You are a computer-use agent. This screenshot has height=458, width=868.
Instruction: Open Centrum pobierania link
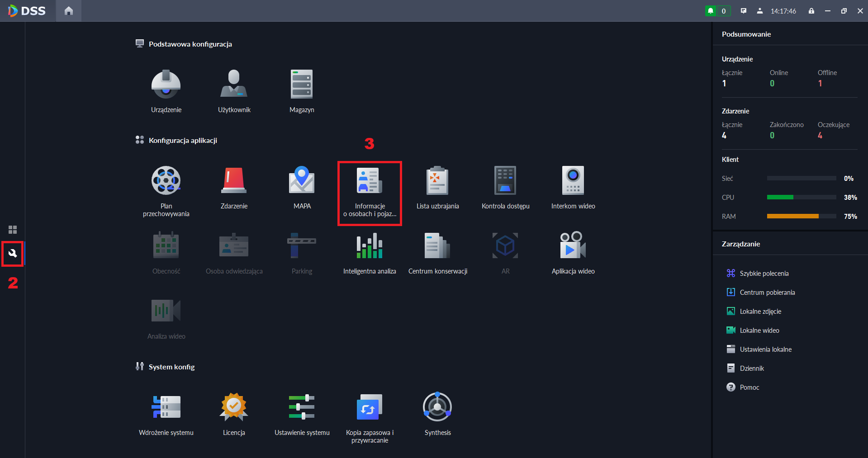click(x=767, y=293)
